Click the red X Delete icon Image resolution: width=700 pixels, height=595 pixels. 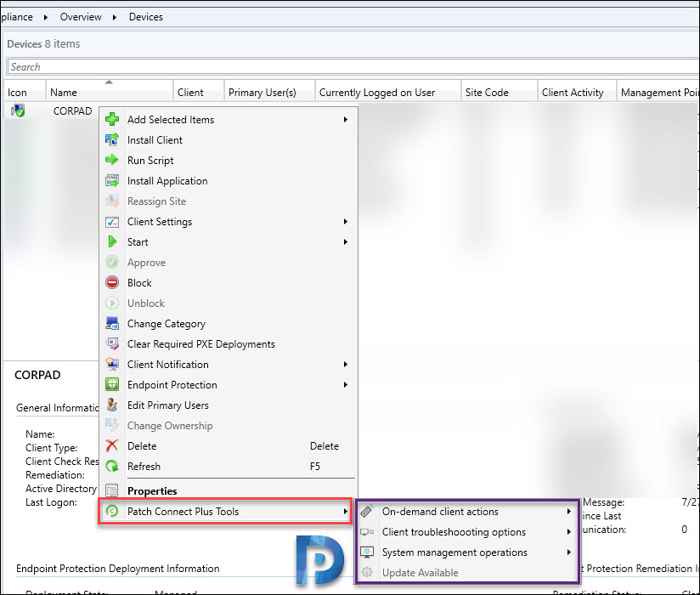tap(112, 445)
